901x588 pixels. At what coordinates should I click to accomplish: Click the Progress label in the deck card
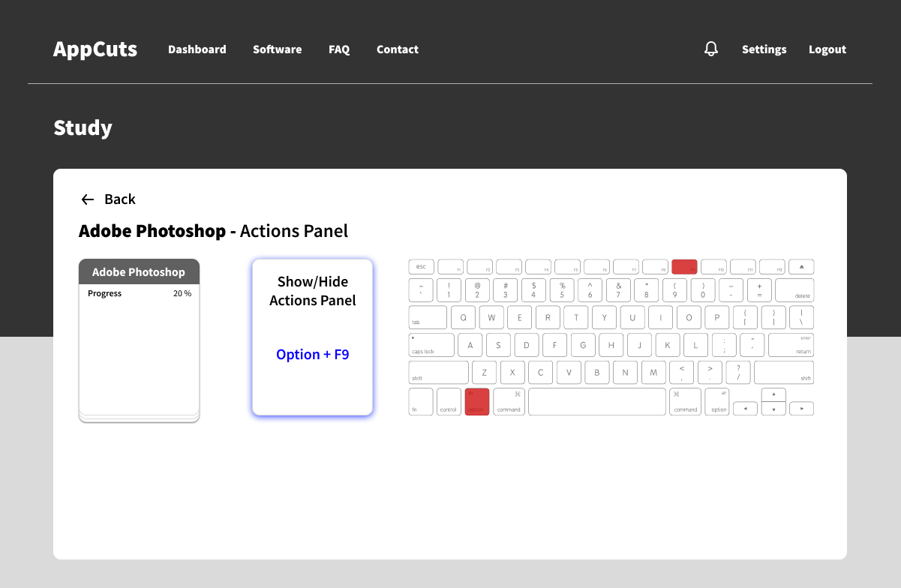pyautogui.click(x=104, y=293)
